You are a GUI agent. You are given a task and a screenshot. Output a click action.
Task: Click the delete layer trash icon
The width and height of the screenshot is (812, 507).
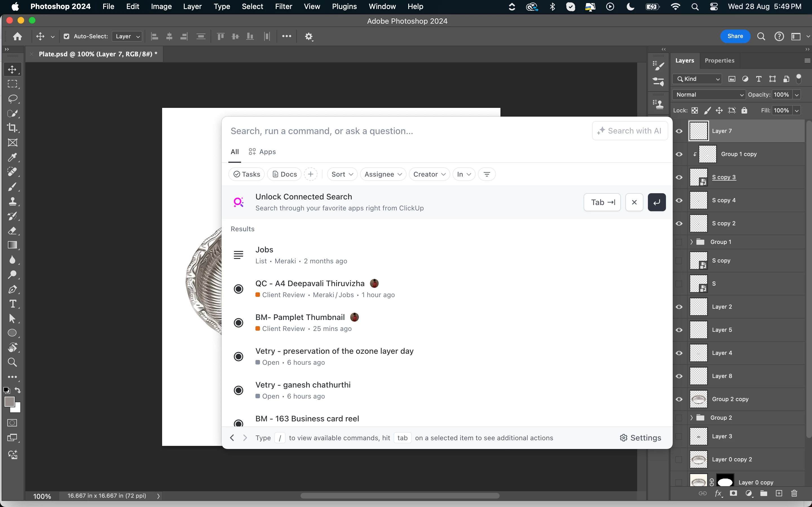794,493
